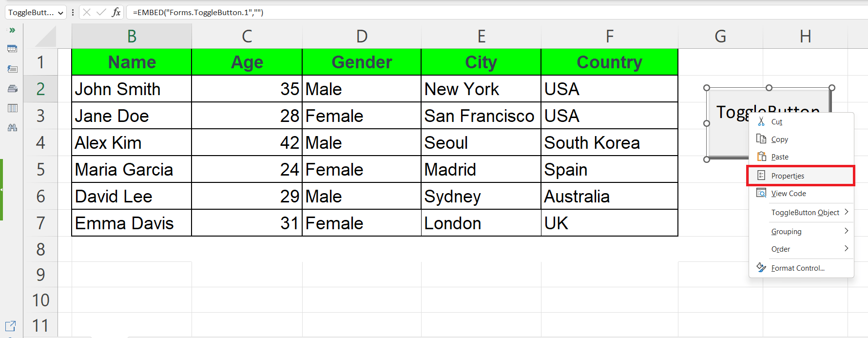This screenshot has height=338, width=868.
Task: Click the share/export icon at sidebar bottom
Action: [x=11, y=325]
